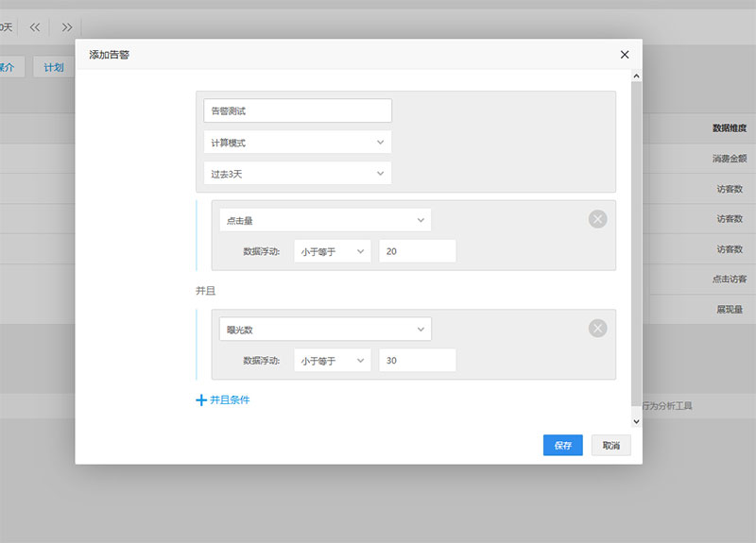Click the scrollbar down arrow in the dialog
The image size is (756, 543).
pos(636,421)
